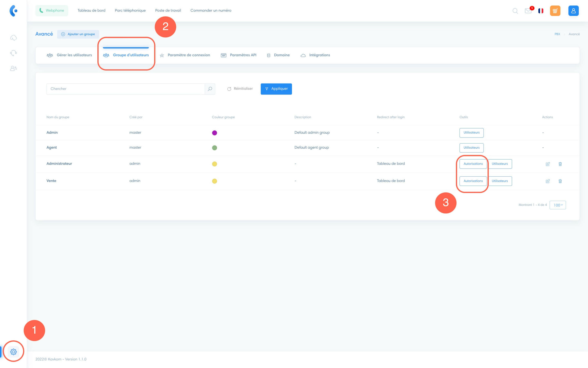Click the Appliquer filter button
This screenshot has width=588, height=368.
[276, 89]
